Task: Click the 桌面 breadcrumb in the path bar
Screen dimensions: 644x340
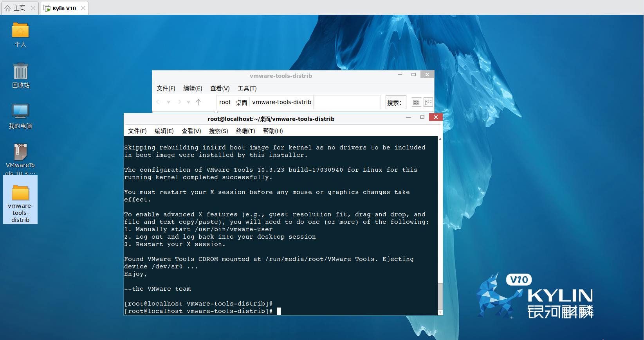Action: pyautogui.click(x=242, y=102)
